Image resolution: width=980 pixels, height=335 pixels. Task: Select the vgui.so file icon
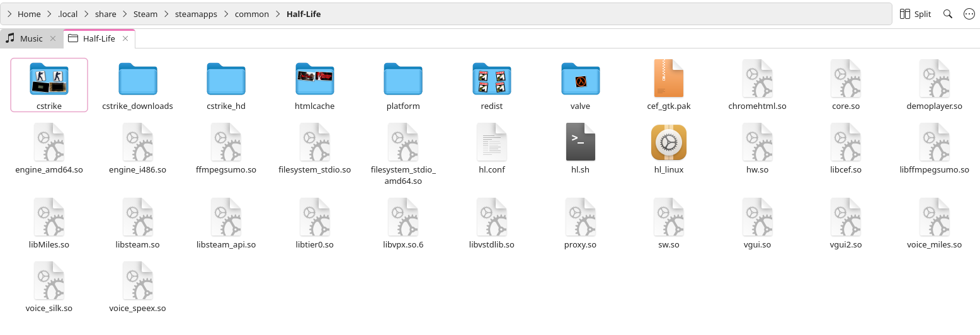(x=758, y=217)
